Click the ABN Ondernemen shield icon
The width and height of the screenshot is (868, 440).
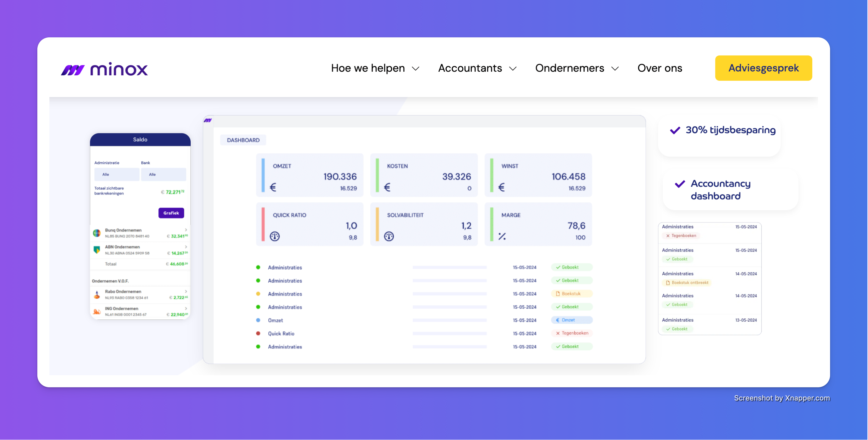coord(97,250)
